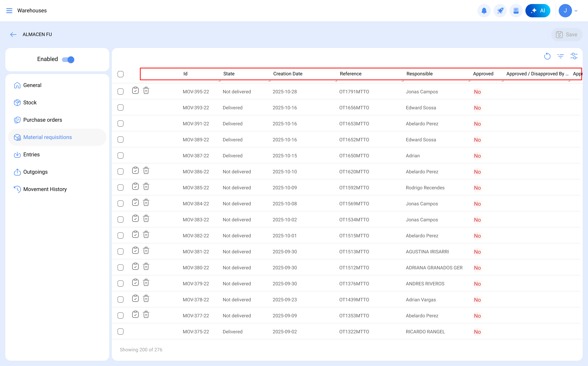
Task: Click the trash icon for MOV-395-22
Action: tap(146, 91)
